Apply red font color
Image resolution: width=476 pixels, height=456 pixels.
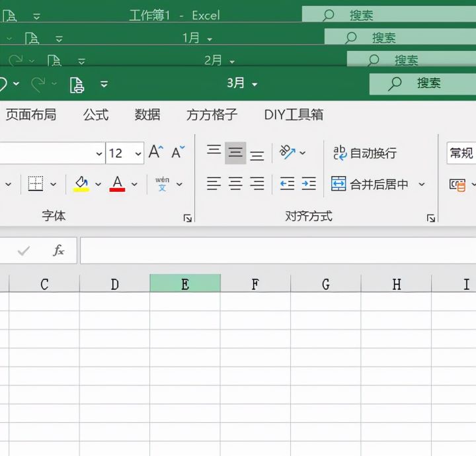(x=117, y=183)
